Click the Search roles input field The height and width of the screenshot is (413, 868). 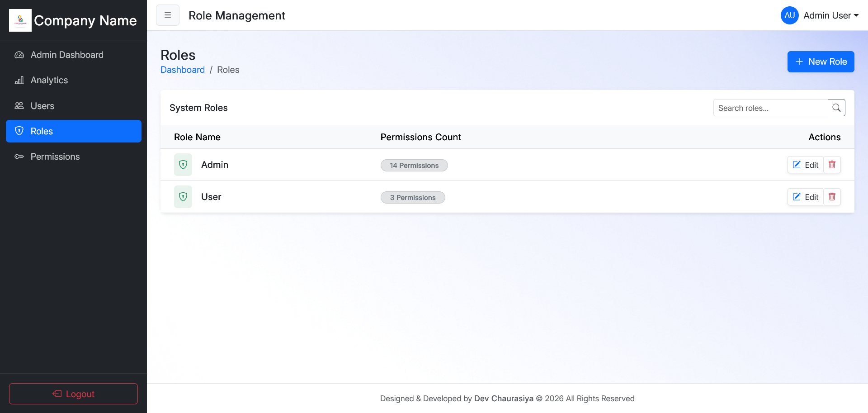point(771,108)
